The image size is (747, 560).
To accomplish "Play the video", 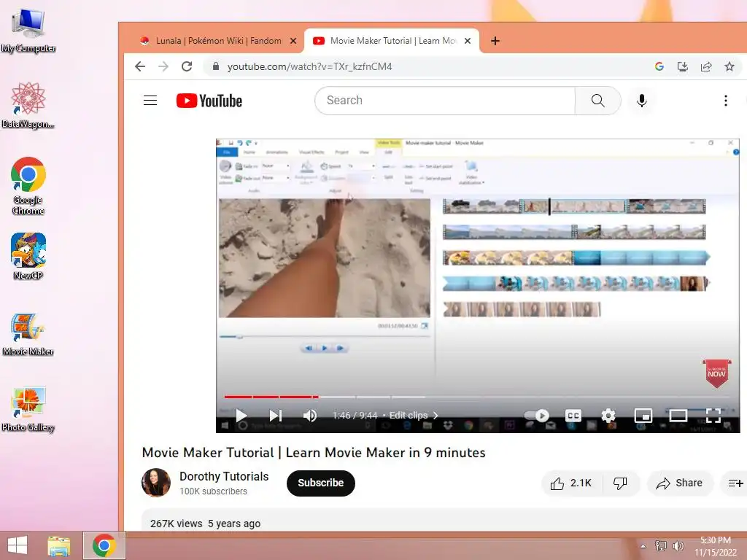I will 241,416.
